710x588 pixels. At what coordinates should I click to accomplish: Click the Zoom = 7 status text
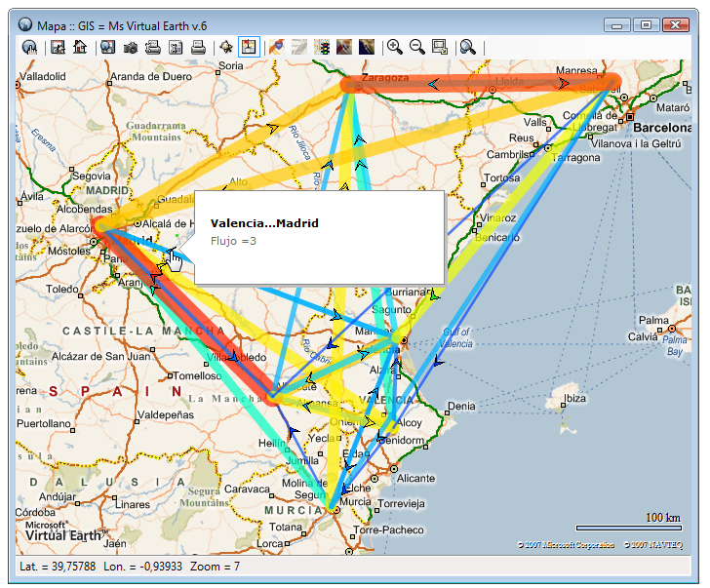pos(215,567)
